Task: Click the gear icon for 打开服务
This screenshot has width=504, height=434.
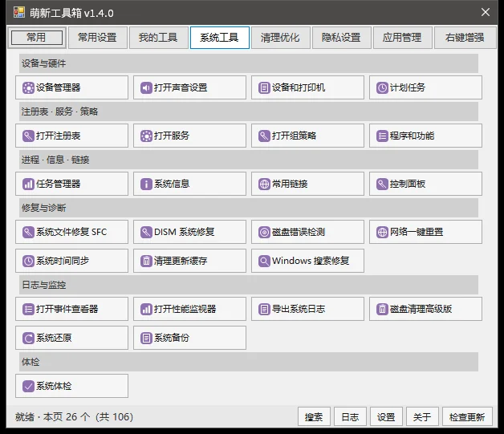Action: pyautogui.click(x=146, y=136)
